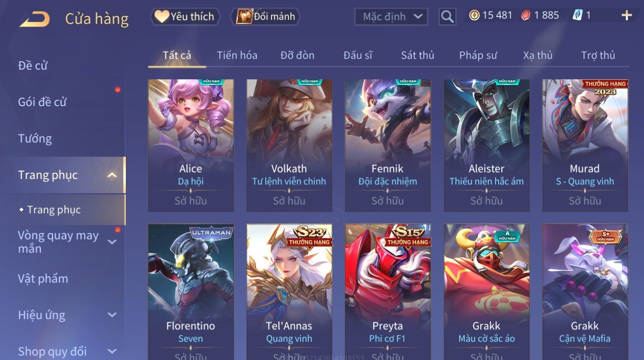
Task: Tap the blue voucher ticket icon
Action: click(x=577, y=16)
